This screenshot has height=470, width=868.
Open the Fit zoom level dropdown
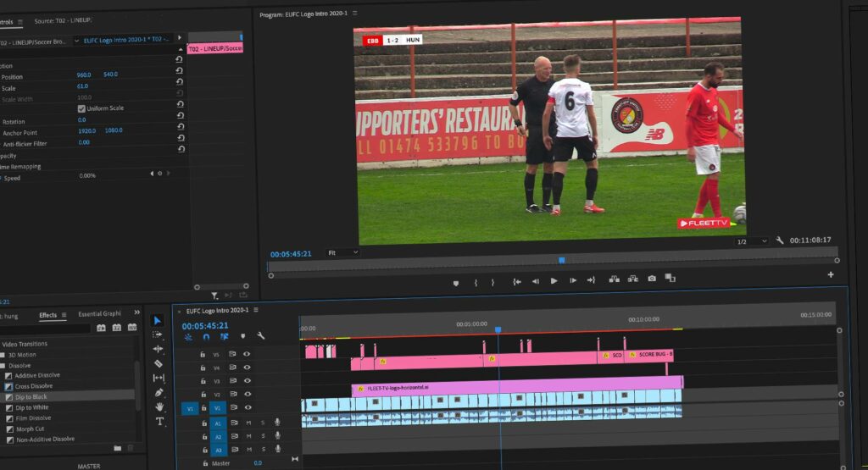coord(343,252)
